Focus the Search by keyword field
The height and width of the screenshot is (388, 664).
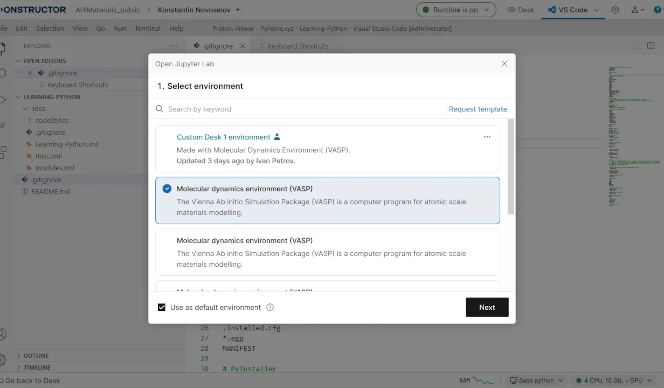click(304, 109)
